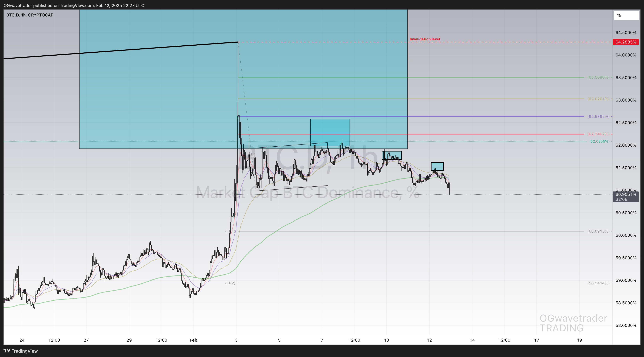Click the (62.6362%) purple level label
The width and height of the screenshot is (644, 357).
598,116
